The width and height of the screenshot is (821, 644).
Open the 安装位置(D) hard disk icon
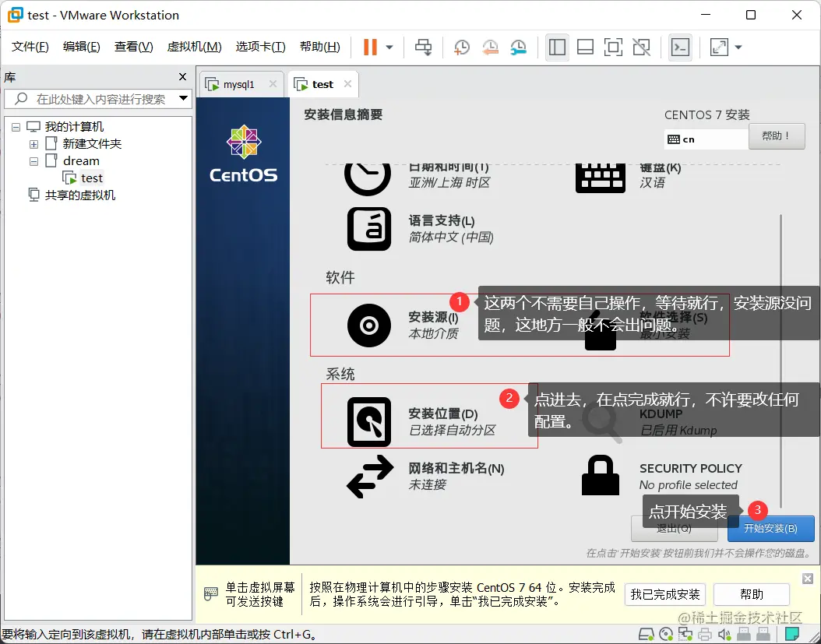pos(369,422)
